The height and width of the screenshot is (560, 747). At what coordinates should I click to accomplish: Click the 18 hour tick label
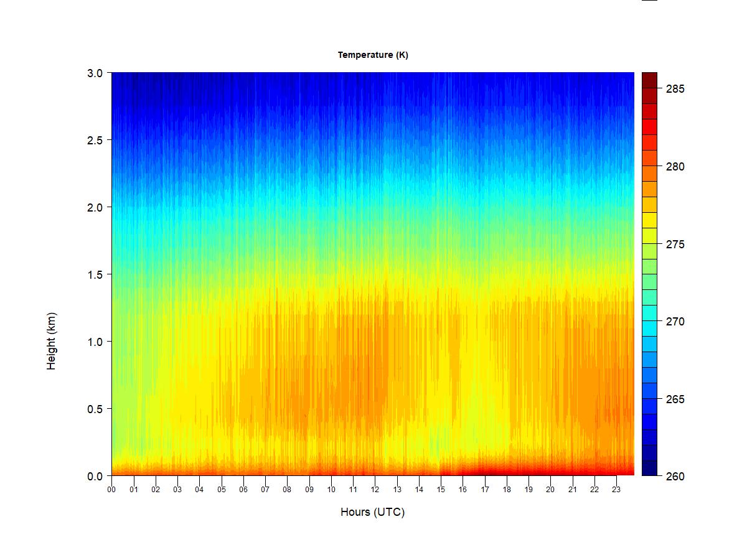pyautogui.click(x=507, y=490)
